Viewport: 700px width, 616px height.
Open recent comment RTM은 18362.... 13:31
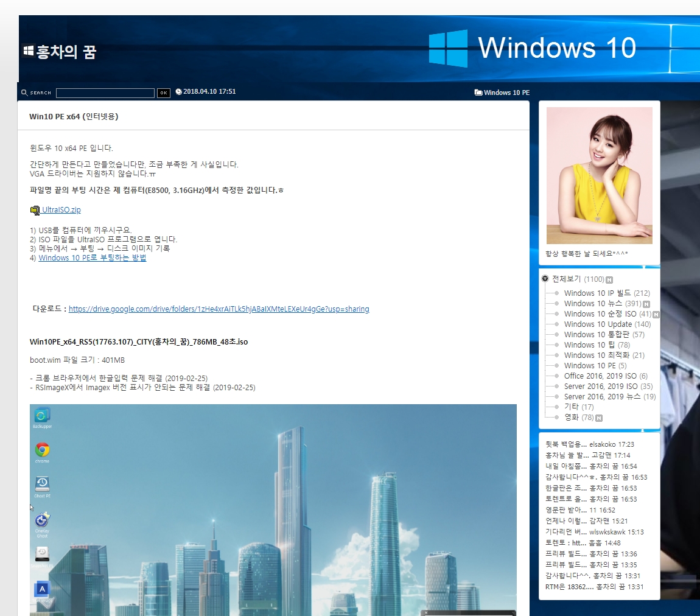[x=594, y=587]
